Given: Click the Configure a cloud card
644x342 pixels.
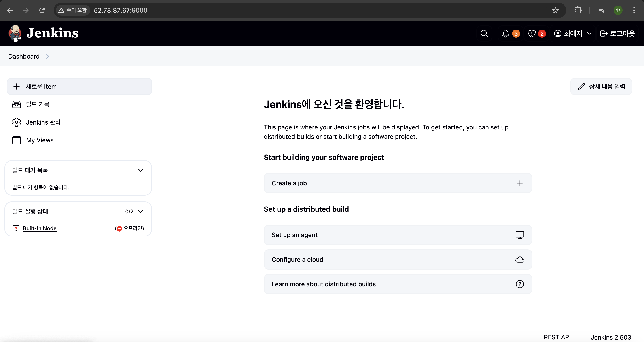Looking at the screenshot, I should pos(398,260).
